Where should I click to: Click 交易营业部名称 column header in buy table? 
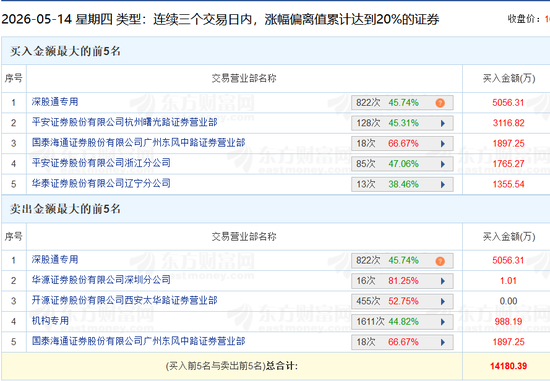click(244, 78)
